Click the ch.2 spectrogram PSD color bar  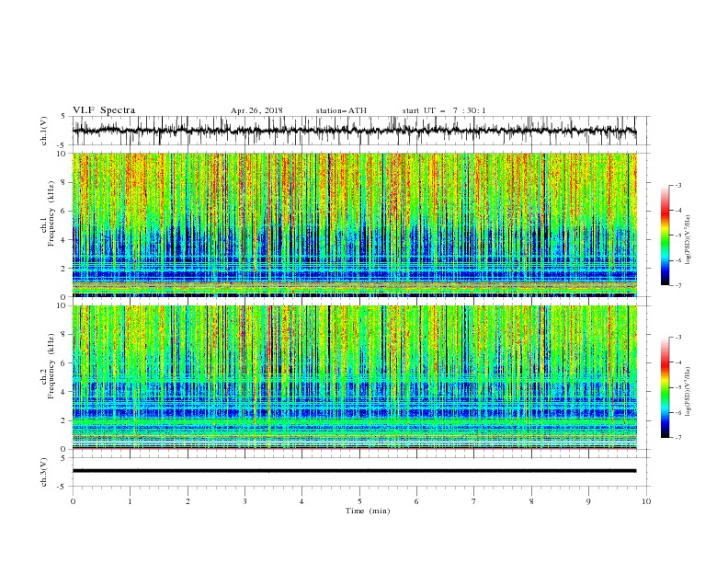tap(665, 387)
